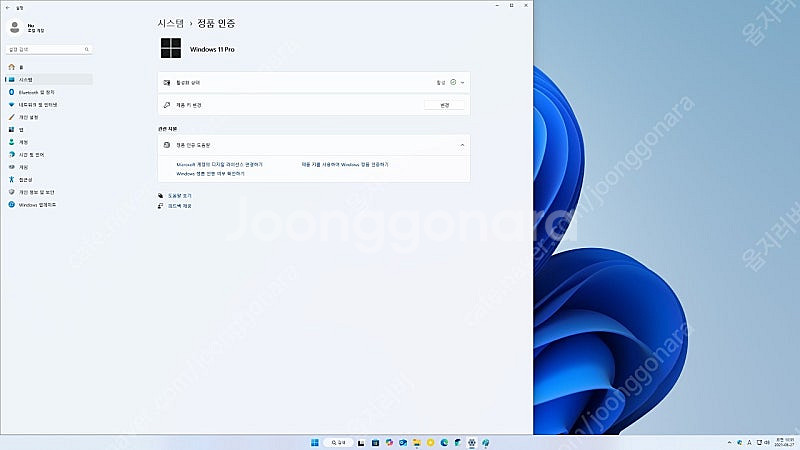Open the local account profile picture
The image size is (800, 450).
(15, 28)
